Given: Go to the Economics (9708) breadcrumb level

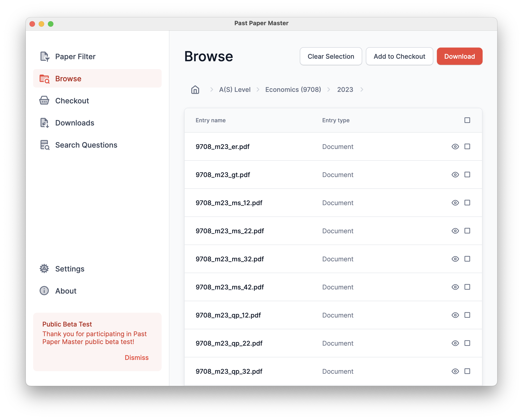Looking at the screenshot, I should point(293,90).
